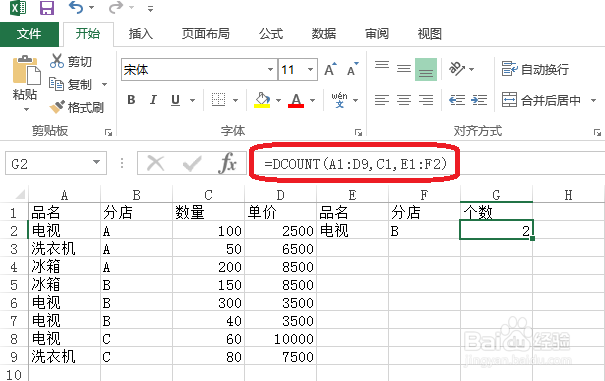This screenshot has height=381, width=605.
Task: Switch to the 视图 tab
Action: (x=429, y=34)
